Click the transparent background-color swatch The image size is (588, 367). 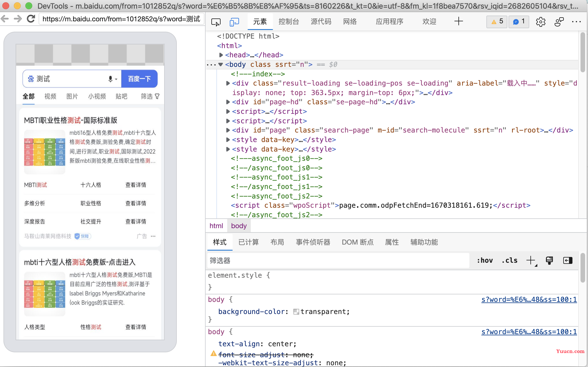[x=296, y=312]
